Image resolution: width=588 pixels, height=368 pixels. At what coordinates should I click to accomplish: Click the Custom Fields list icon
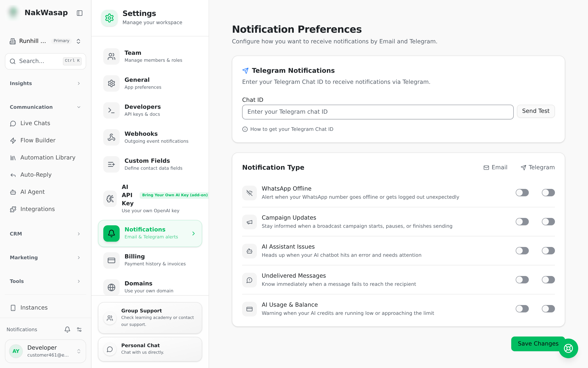111,164
